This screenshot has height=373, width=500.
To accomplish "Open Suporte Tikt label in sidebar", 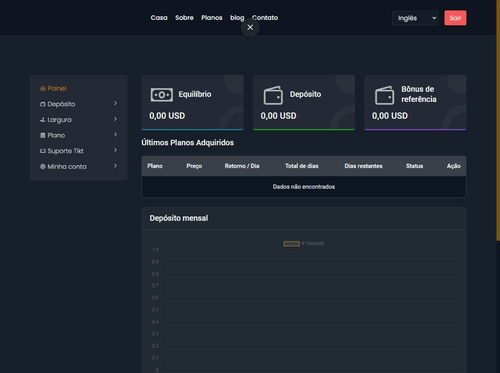I will 65,151.
